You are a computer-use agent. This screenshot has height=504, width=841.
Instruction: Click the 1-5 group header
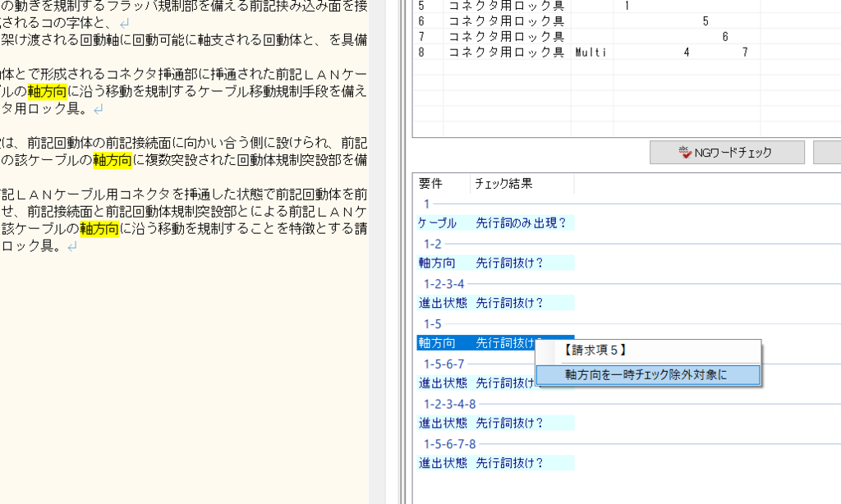(x=433, y=324)
